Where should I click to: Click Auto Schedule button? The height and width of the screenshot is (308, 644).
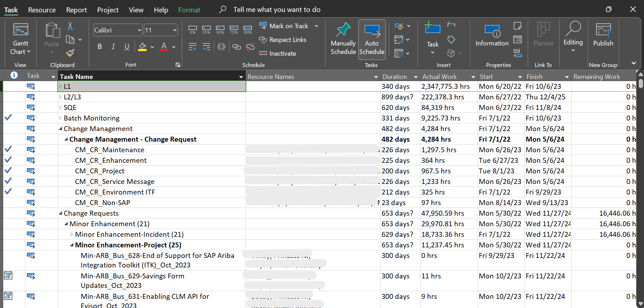[x=372, y=39]
